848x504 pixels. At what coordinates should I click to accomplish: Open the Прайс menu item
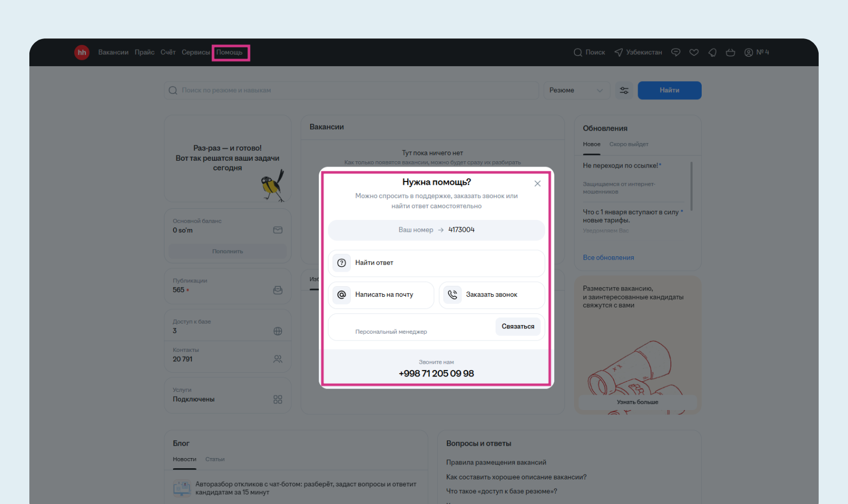click(144, 52)
